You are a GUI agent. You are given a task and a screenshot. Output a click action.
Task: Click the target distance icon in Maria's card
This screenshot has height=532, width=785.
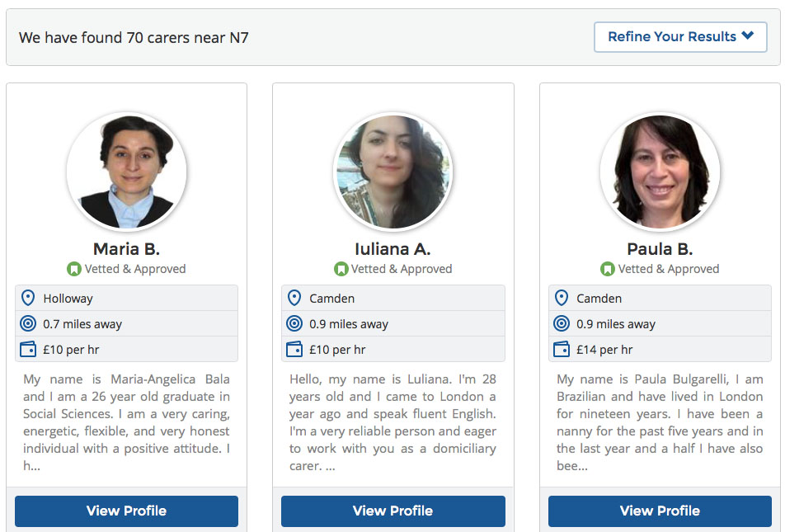click(x=28, y=323)
